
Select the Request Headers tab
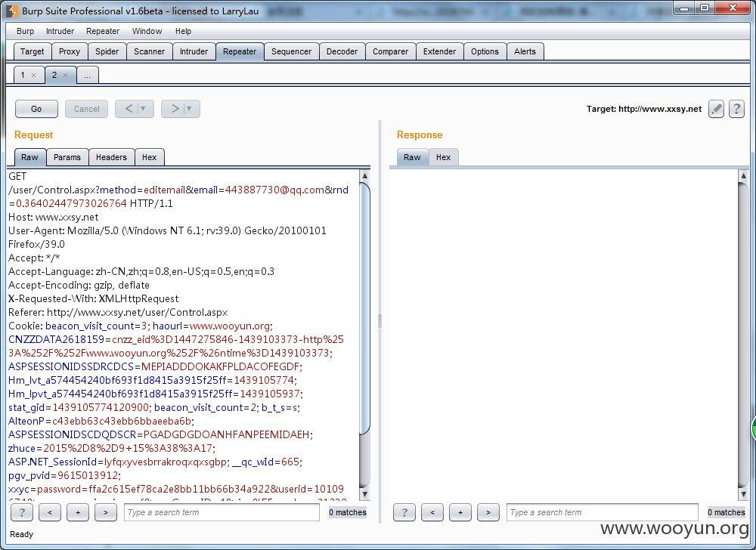coord(111,157)
